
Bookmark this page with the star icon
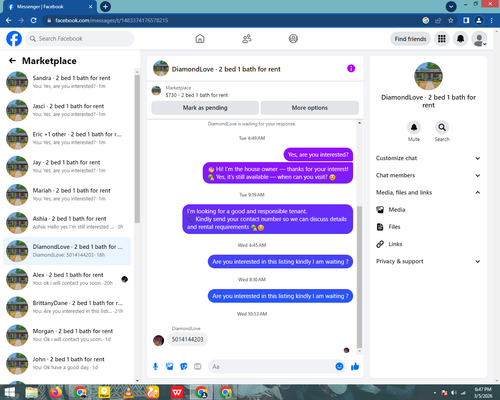point(451,20)
